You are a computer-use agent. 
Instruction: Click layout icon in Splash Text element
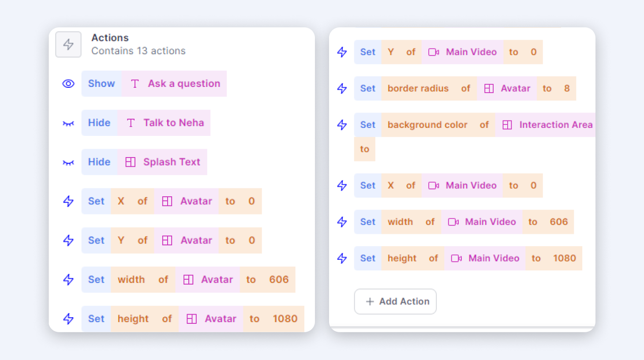[130, 162]
